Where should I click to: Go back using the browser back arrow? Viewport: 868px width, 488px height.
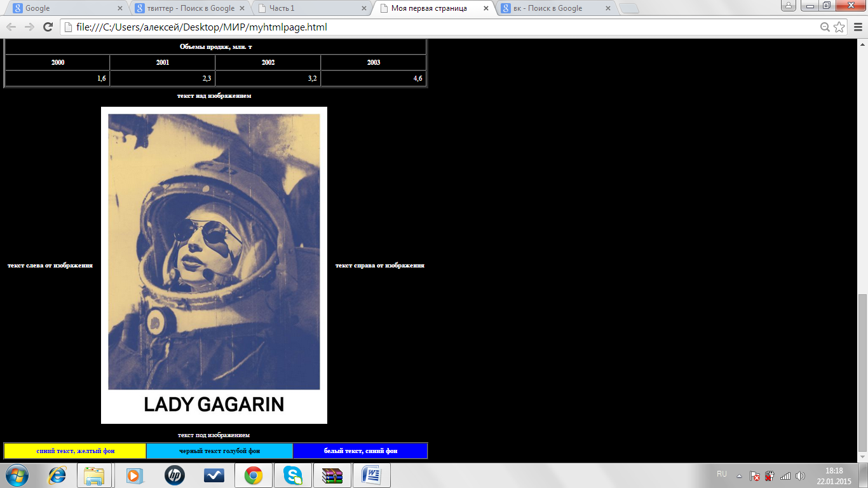coord(11,27)
